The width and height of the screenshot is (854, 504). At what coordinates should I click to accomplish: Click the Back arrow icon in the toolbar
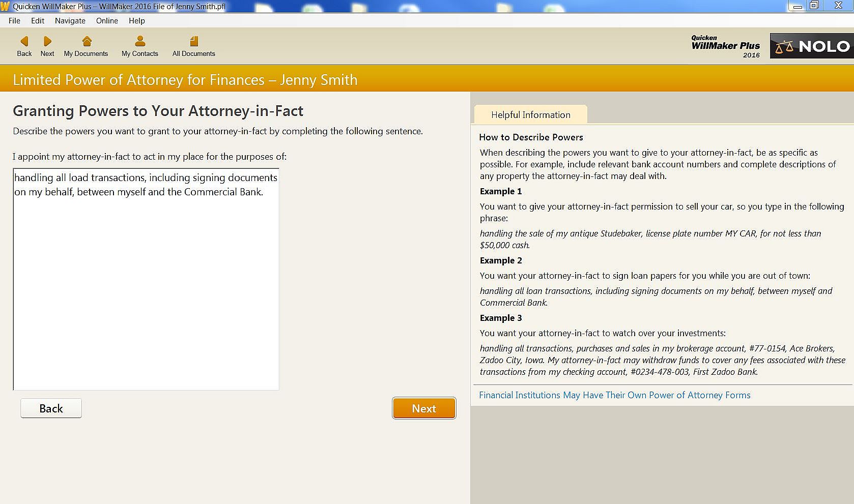pyautogui.click(x=24, y=41)
